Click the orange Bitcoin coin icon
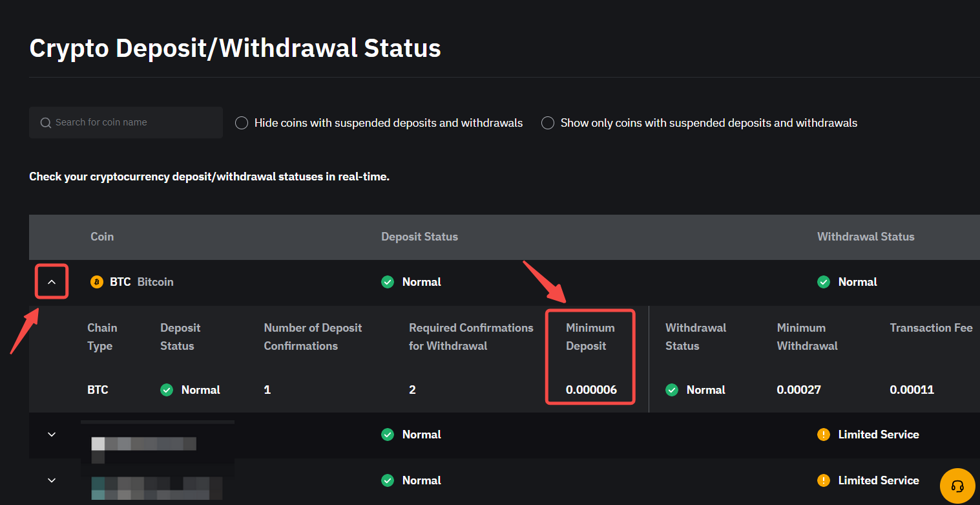 click(x=97, y=282)
